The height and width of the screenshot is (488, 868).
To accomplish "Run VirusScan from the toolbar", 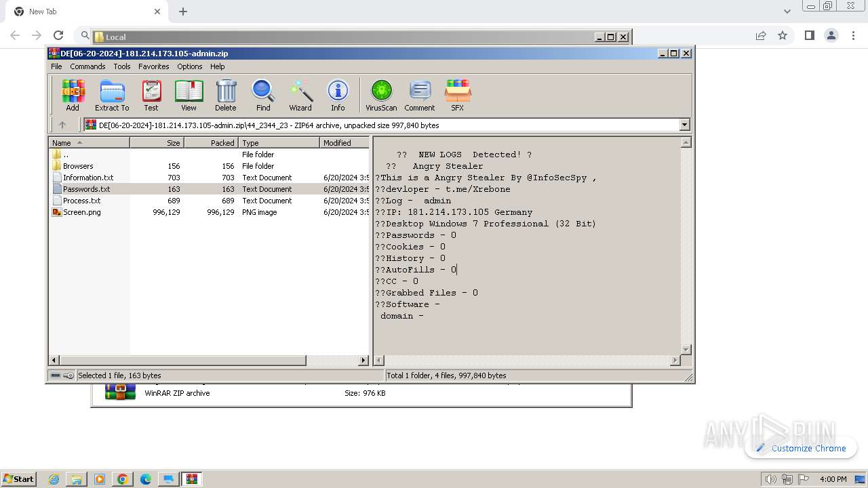I will (381, 96).
